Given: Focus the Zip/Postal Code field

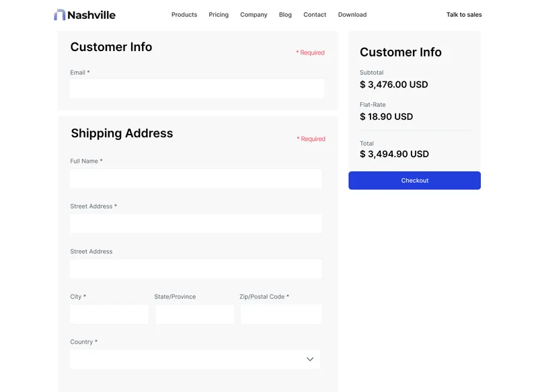Looking at the screenshot, I should click(x=280, y=313).
